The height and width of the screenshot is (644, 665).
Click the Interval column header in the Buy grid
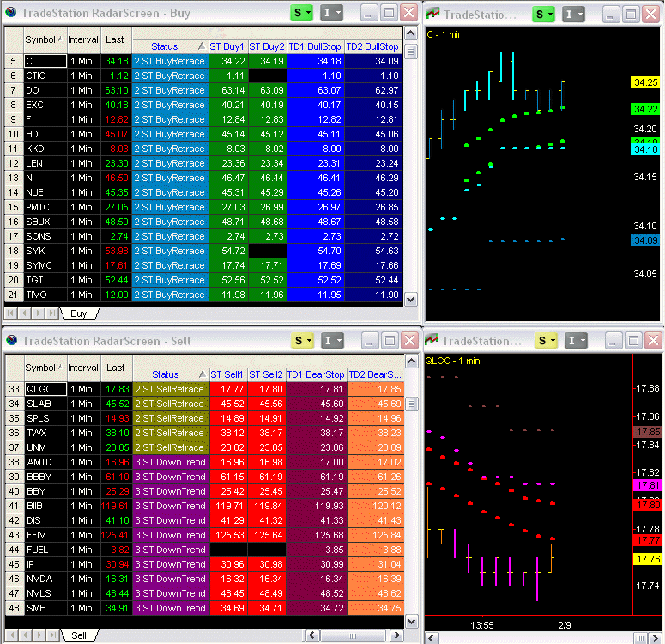[83, 39]
